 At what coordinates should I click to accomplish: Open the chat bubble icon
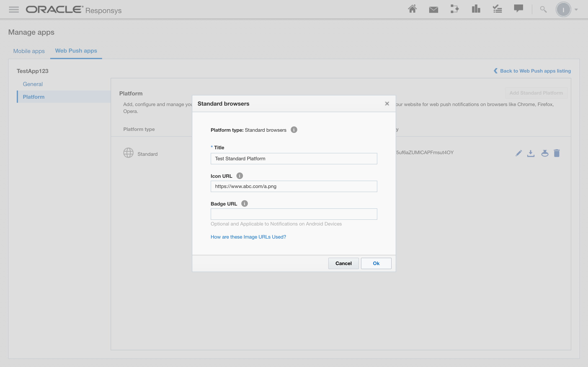[x=518, y=9]
